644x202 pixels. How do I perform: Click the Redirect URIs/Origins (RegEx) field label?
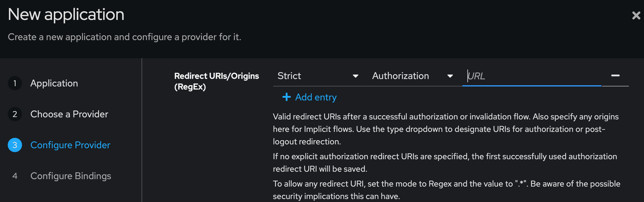click(216, 81)
